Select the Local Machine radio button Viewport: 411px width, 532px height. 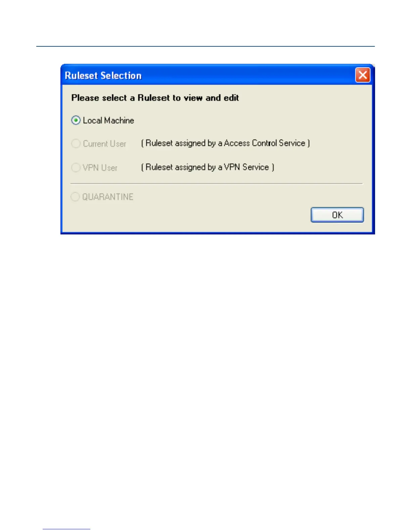tap(76, 120)
